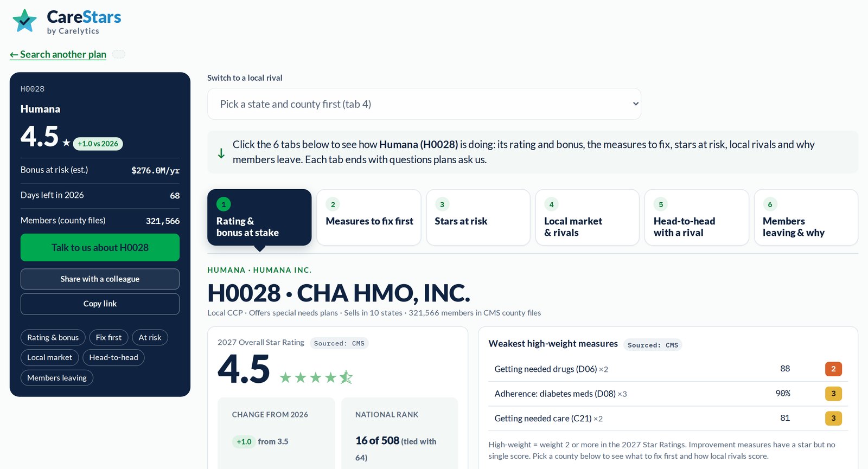The height and width of the screenshot is (469, 868).
Task: Click the '16 of 508' national rank text
Action: (x=378, y=441)
